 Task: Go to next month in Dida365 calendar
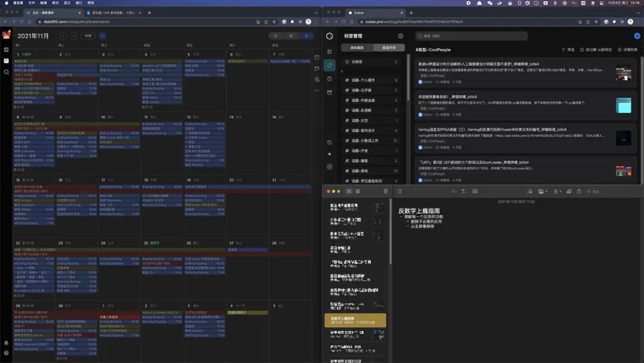[74, 36]
